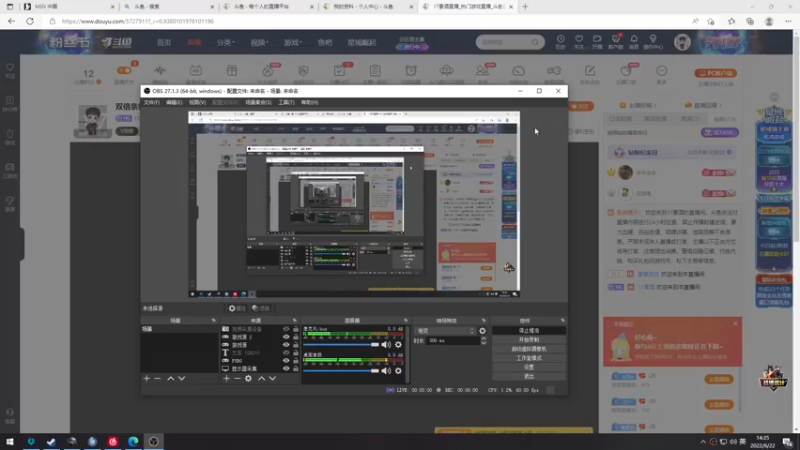Toggle visibility of 显示器采集 source

(286, 368)
